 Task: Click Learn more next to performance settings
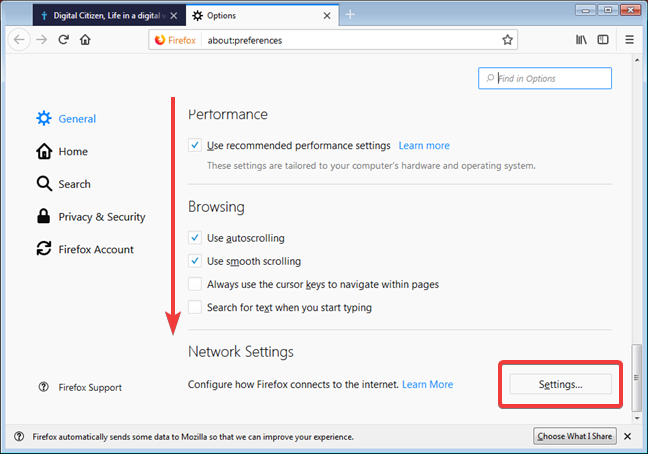pos(424,145)
